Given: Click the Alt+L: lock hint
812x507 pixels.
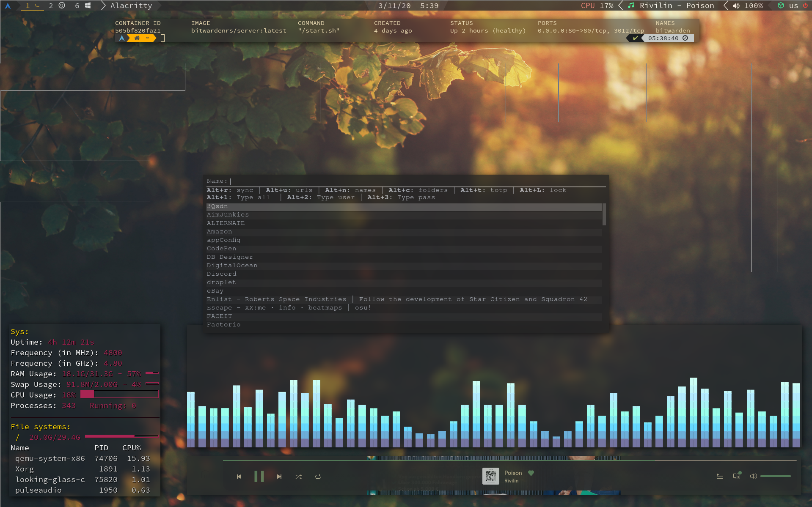Looking at the screenshot, I should pyautogui.click(x=543, y=190).
